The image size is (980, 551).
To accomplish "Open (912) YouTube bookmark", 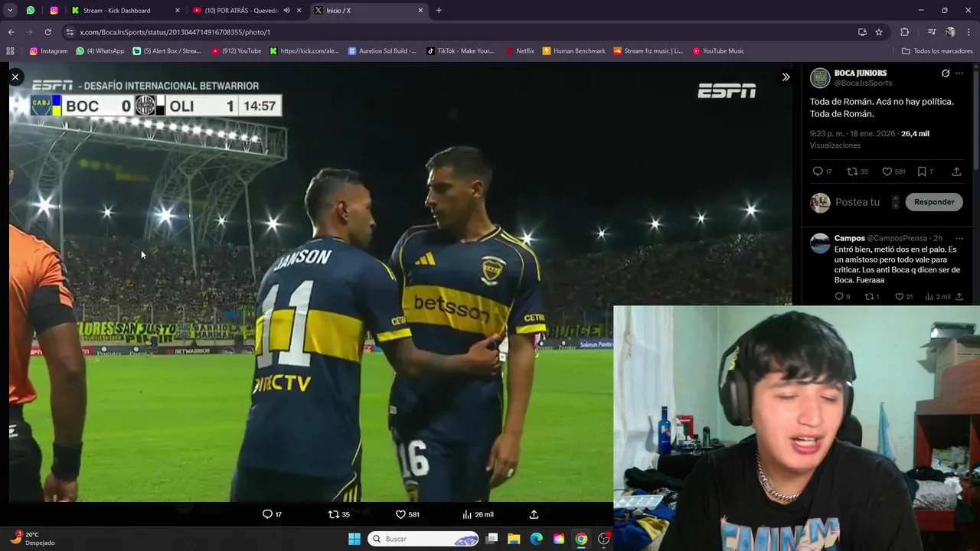I will pos(236,51).
